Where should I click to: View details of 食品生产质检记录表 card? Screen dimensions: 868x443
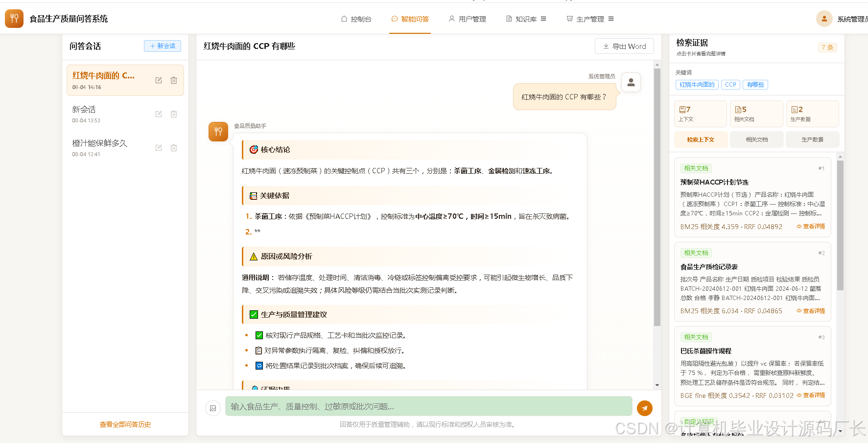click(x=811, y=311)
